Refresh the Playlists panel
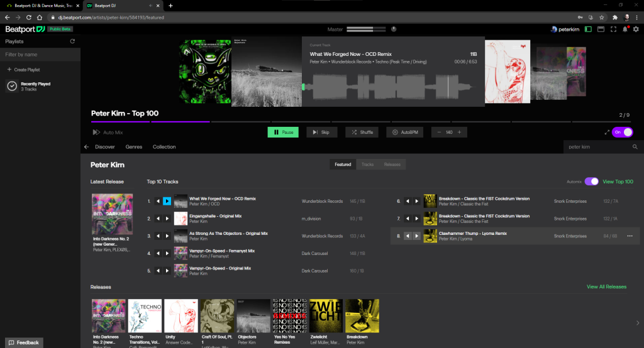 tap(72, 41)
